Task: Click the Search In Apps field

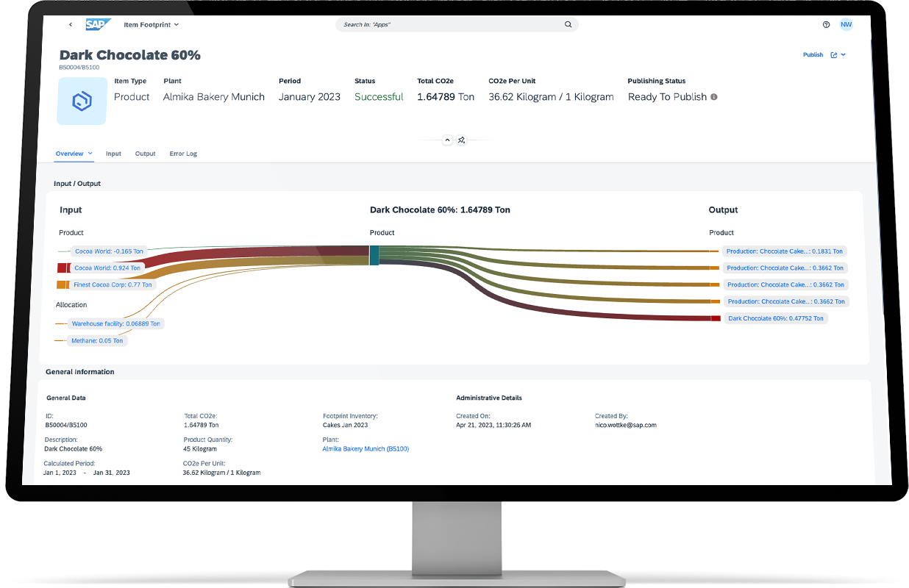Action: point(449,25)
